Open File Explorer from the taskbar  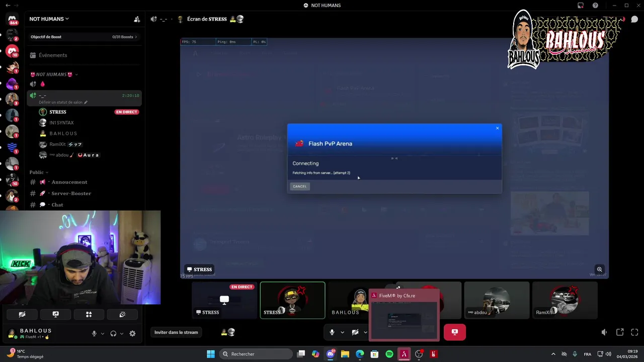345,354
